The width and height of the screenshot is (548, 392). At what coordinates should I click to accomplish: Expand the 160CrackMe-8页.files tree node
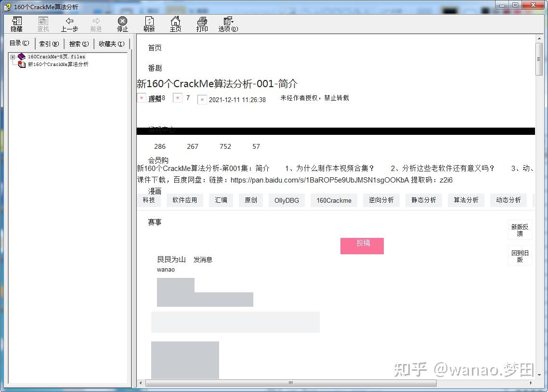tap(12, 56)
